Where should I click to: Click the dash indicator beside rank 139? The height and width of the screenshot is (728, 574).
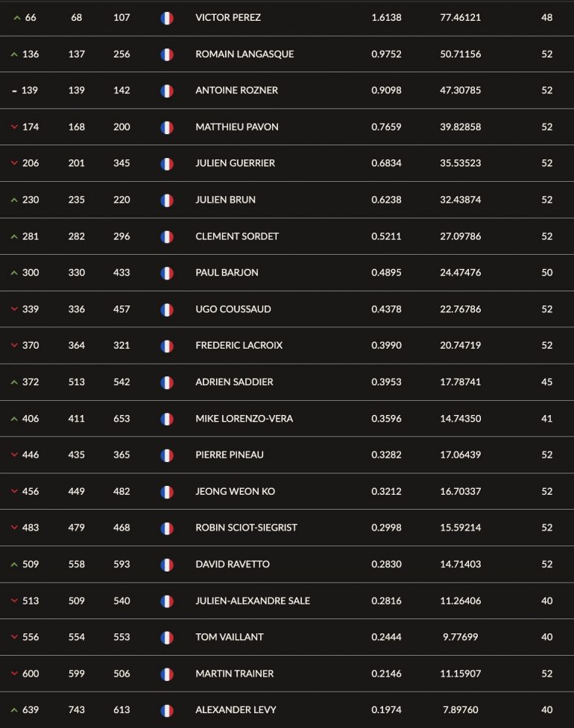[x=14, y=91]
